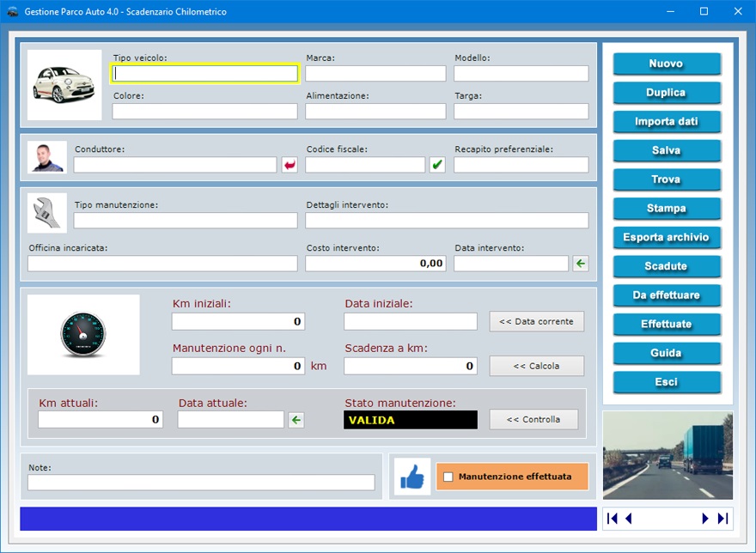The width and height of the screenshot is (756, 553).
Task: Click the highway truck photo
Action: [x=668, y=455]
